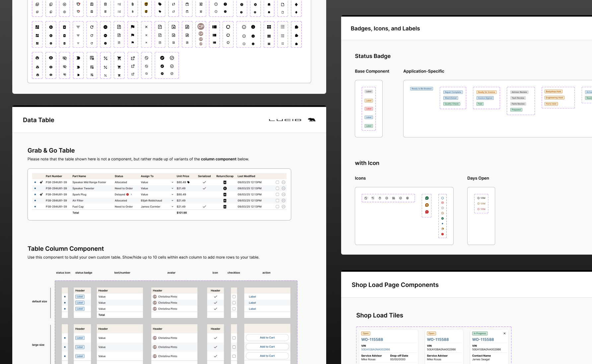Open more-actions menu for Air Filter row
The image size is (592, 364).
coord(283,201)
